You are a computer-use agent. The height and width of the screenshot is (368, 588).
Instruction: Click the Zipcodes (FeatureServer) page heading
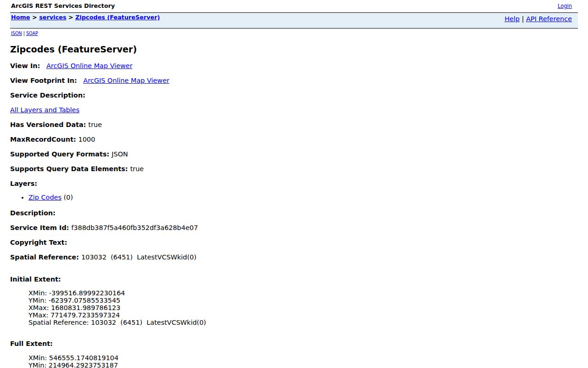(73, 49)
